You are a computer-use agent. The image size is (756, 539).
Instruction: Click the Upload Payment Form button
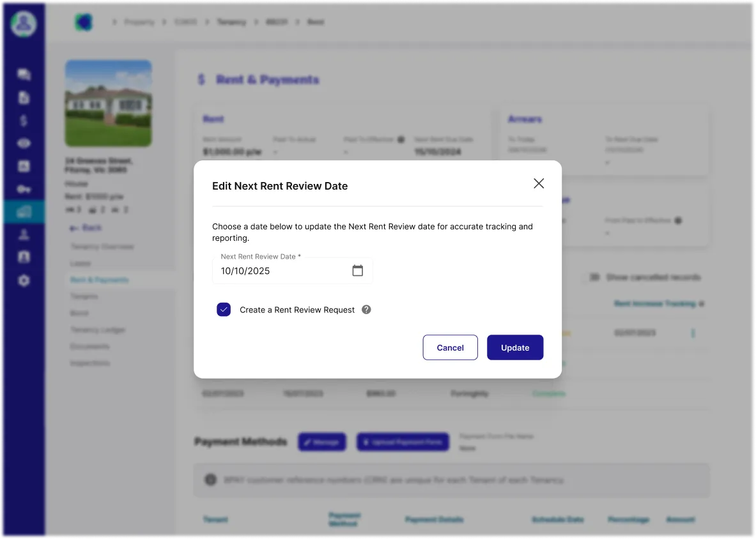click(403, 442)
